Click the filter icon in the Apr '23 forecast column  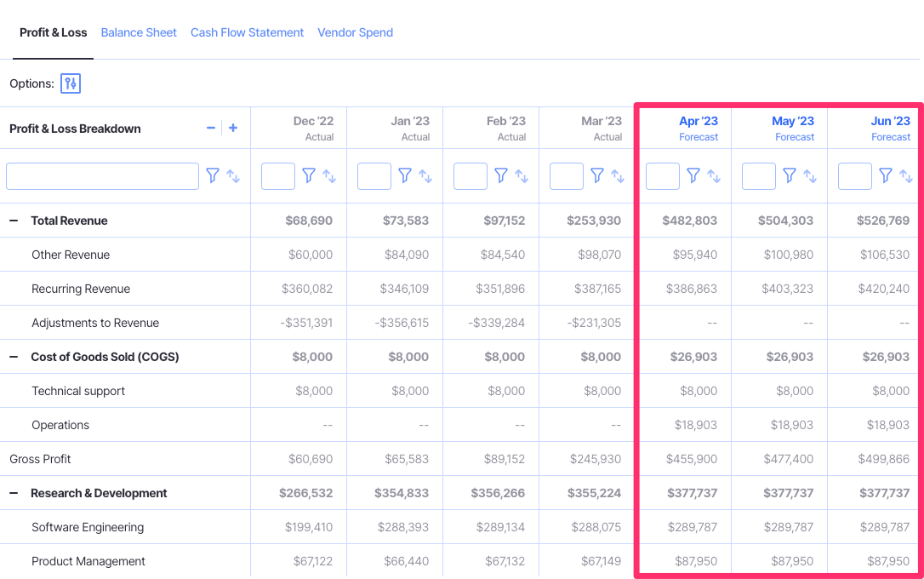tap(693, 175)
